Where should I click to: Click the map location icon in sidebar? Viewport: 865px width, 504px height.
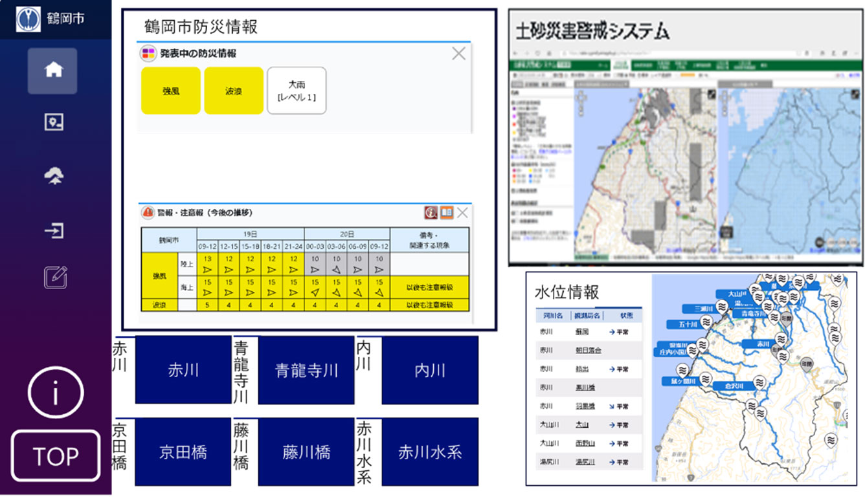pos(53,123)
